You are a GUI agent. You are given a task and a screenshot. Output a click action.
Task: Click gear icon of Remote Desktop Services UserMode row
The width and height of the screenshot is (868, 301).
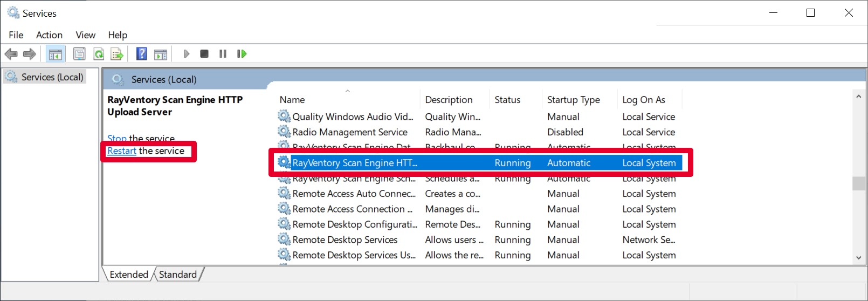point(284,254)
